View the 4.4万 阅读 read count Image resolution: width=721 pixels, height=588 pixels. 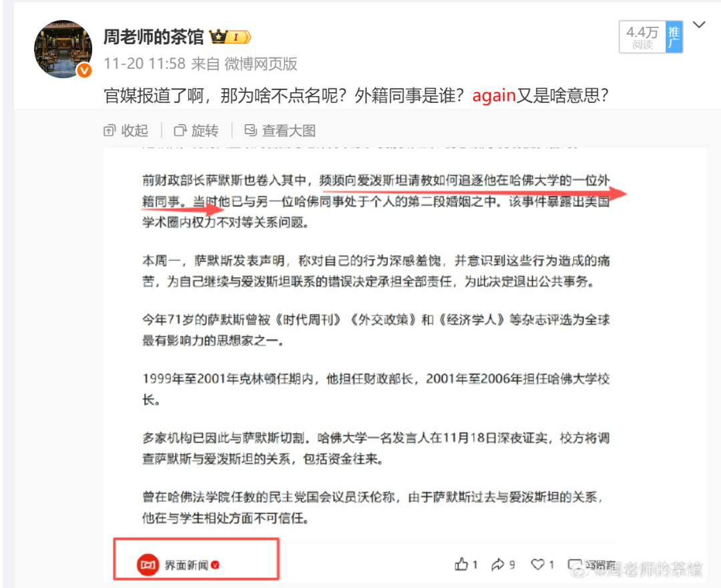click(642, 37)
